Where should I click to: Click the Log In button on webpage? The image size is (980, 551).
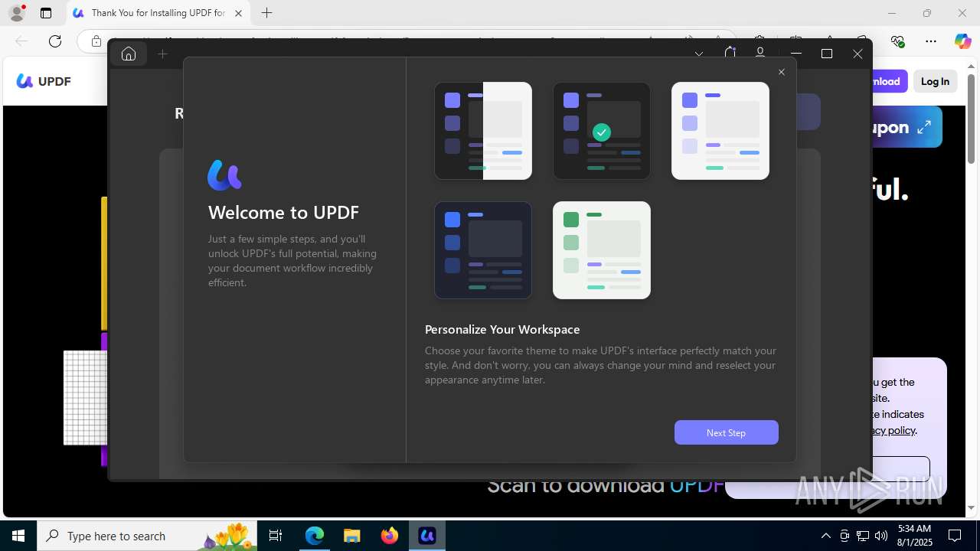(x=935, y=81)
